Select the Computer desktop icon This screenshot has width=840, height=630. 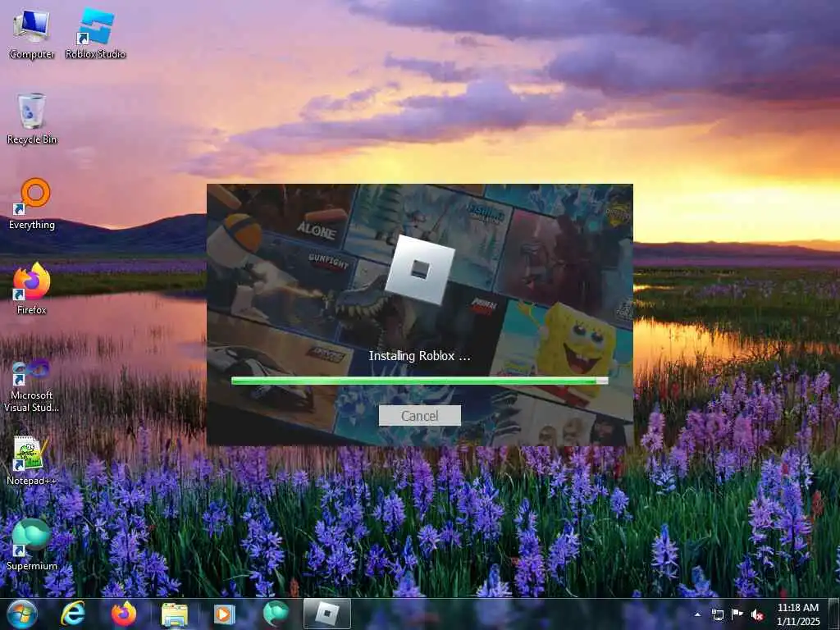[x=32, y=34]
